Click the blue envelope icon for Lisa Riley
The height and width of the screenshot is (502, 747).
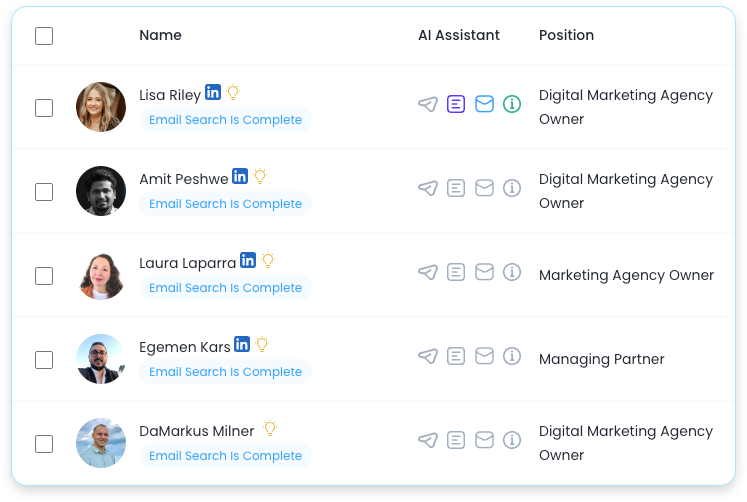[484, 104]
